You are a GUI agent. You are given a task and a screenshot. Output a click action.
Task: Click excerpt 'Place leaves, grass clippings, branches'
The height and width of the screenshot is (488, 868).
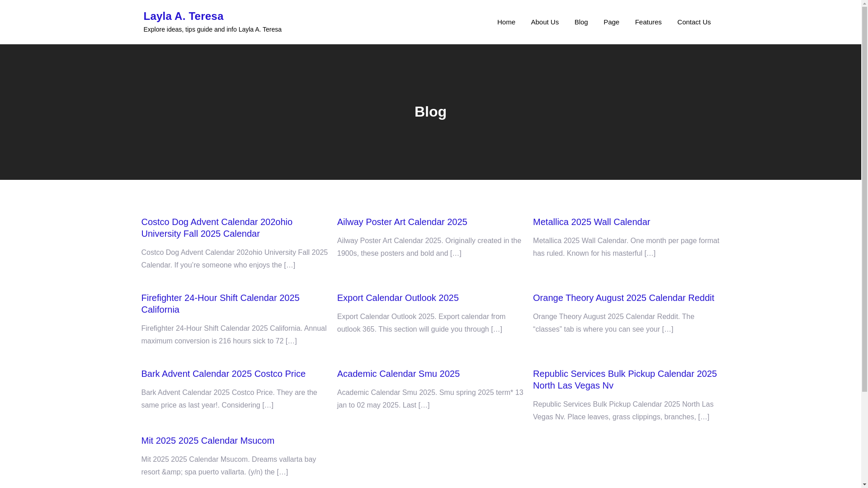623,411
